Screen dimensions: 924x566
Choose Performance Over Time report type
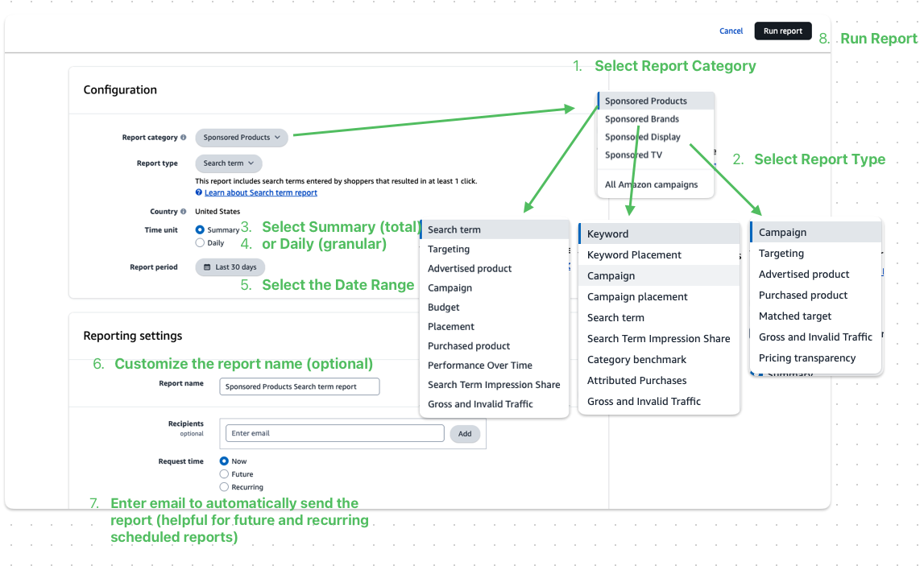(495, 366)
